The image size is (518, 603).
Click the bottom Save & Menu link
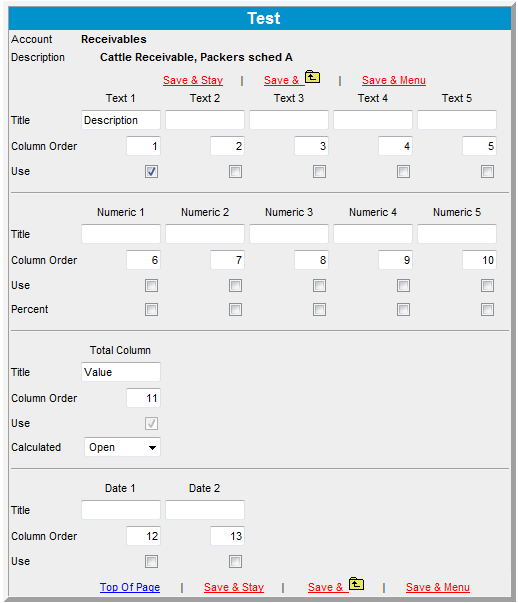(x=438, y=587)
